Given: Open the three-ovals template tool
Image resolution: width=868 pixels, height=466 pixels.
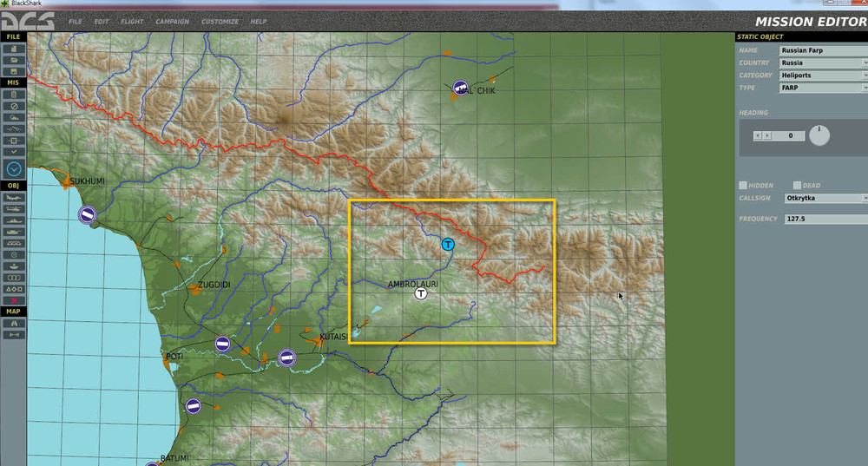Looking at the screenshot, I should coord(14,278).
